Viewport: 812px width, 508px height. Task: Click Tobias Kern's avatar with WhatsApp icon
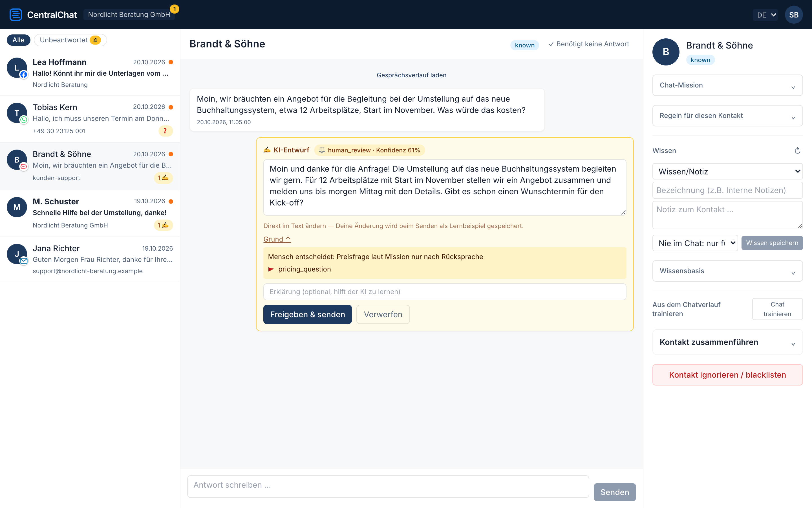pos(17,113)
